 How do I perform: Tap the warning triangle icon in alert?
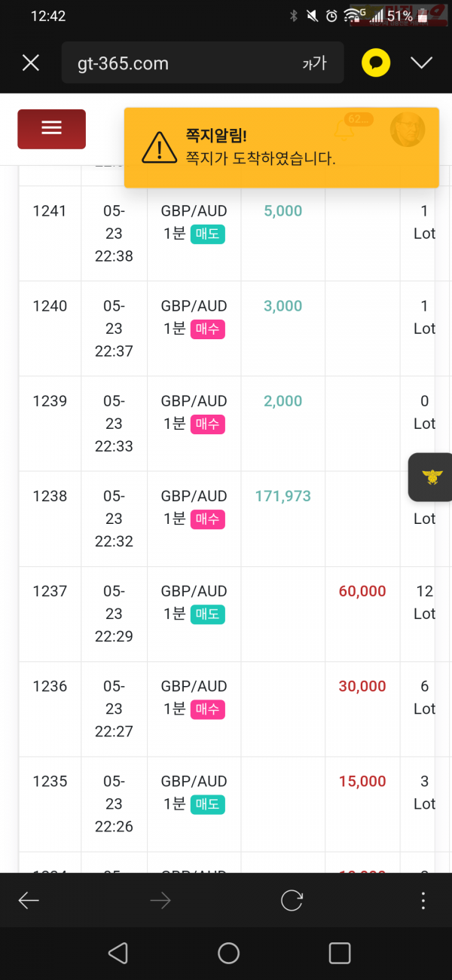(159, 147)
